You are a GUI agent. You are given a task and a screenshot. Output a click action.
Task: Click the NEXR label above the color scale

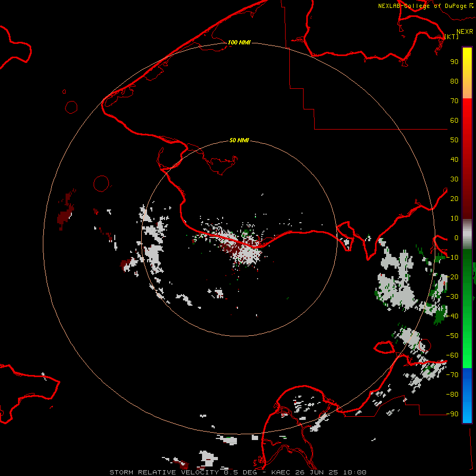[x=465, y=32]
